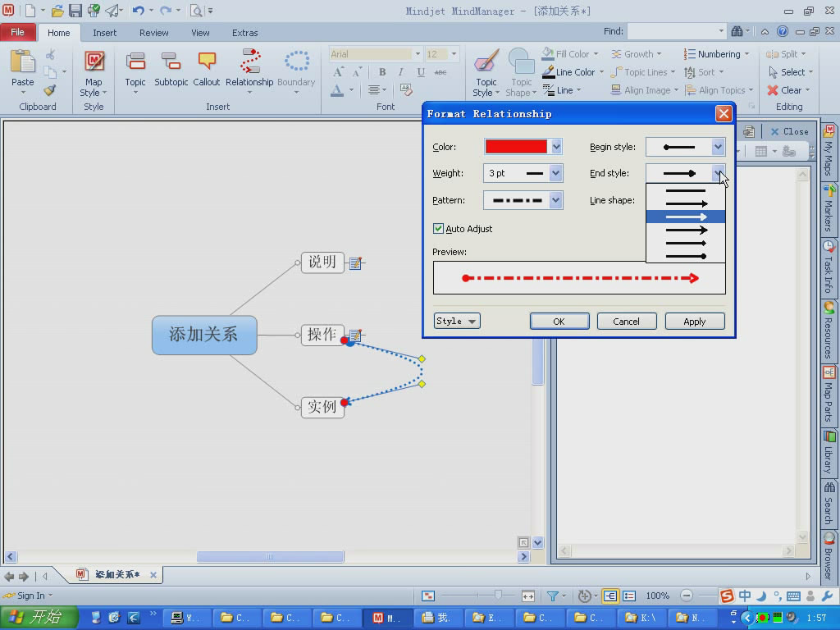The height and width of the screenshot is (630, 840).
Task: Switch to the Insert ribbon tab
Action: (x=104, y=33)
